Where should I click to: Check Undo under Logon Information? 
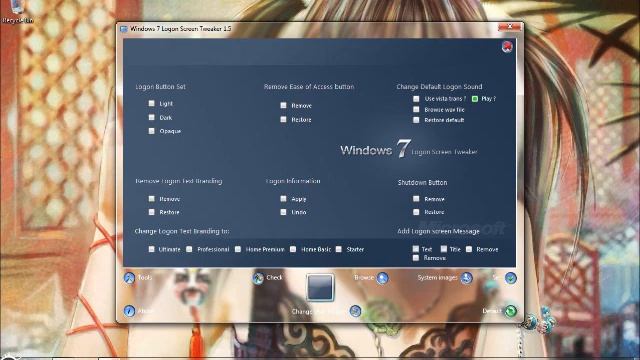(283, 212)
